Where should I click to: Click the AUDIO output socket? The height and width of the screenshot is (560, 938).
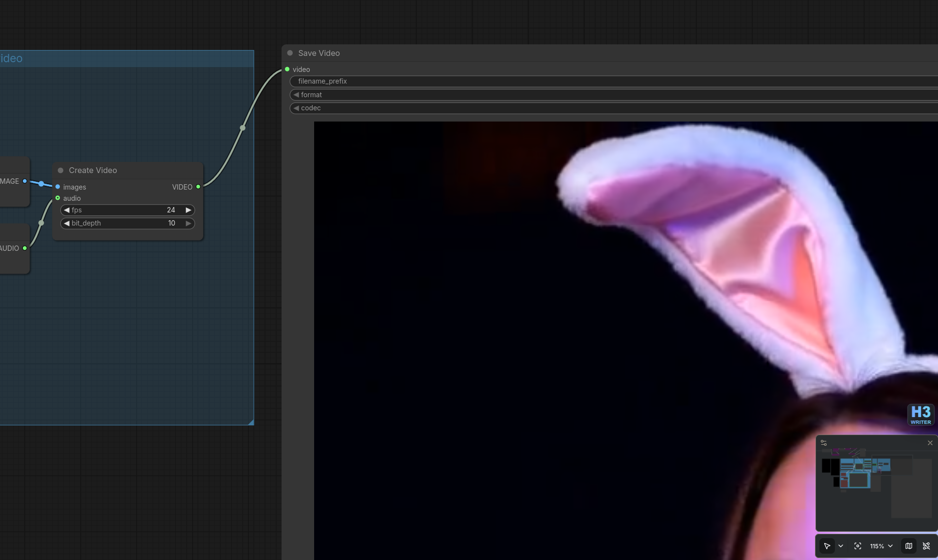coord(25,248)
